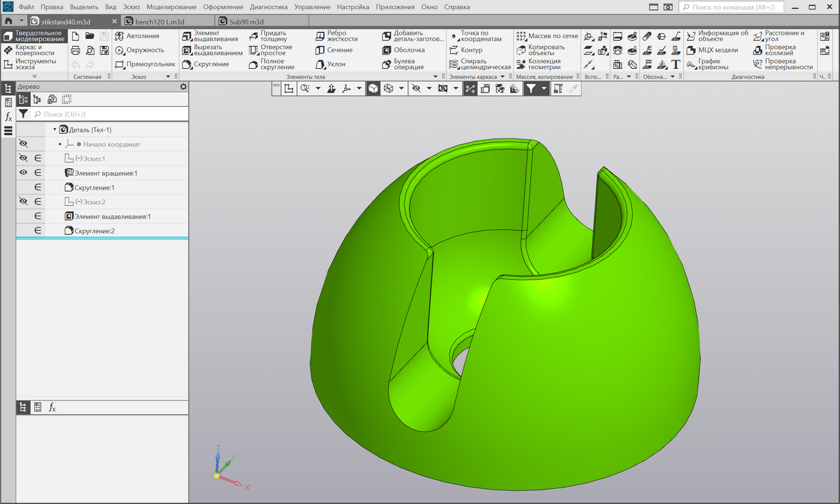Viewport: 840px width, 504px height.
Task: Create a Спираль цилиндрическая
Action: click(480, 64)
